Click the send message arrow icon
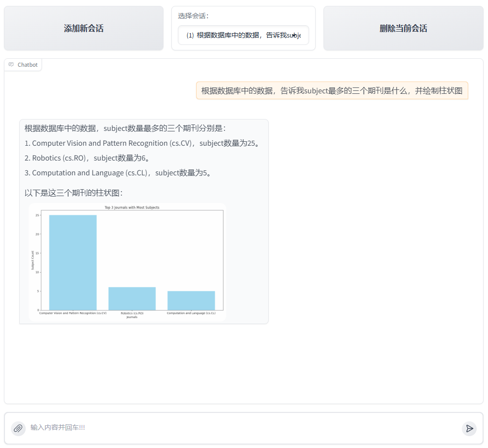This screenshot has height=448, width=488. point(469,429)
